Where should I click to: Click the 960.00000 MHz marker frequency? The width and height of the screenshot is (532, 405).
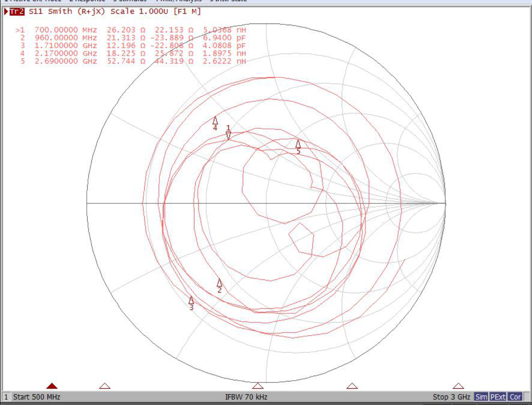coord(66,38)
